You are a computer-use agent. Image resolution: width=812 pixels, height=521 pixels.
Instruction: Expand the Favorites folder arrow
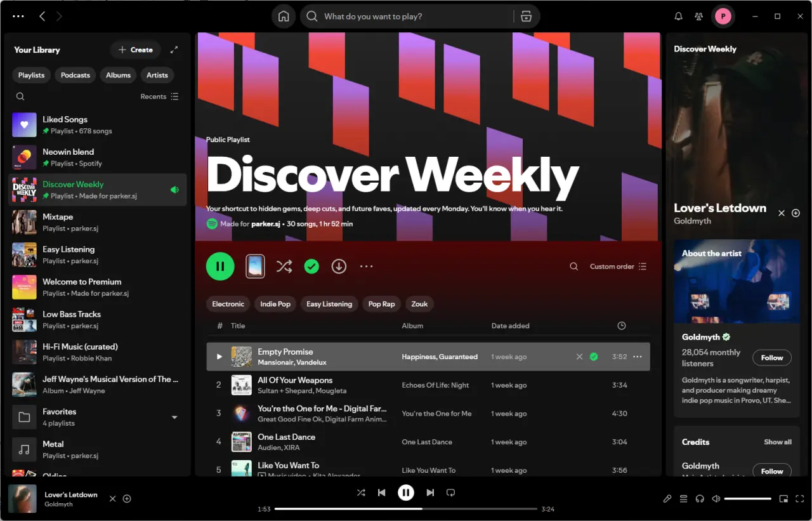(x=174, y=417)
